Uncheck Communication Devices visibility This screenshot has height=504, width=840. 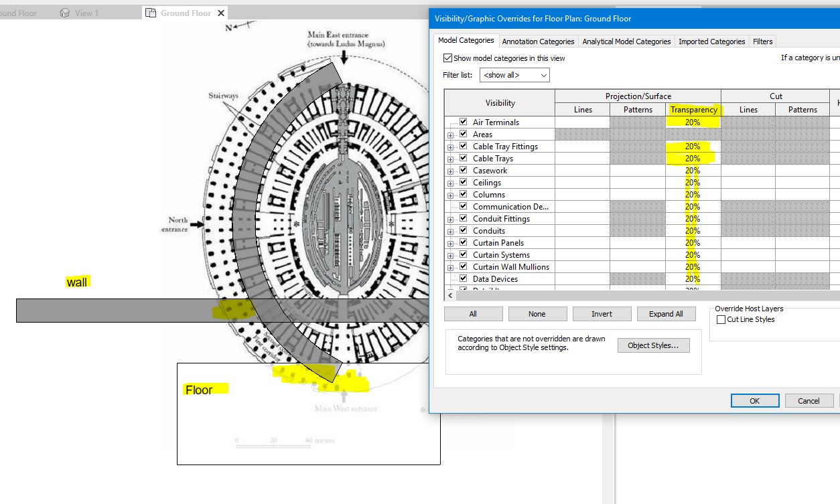pyautogui.click(x=464, y=206)
